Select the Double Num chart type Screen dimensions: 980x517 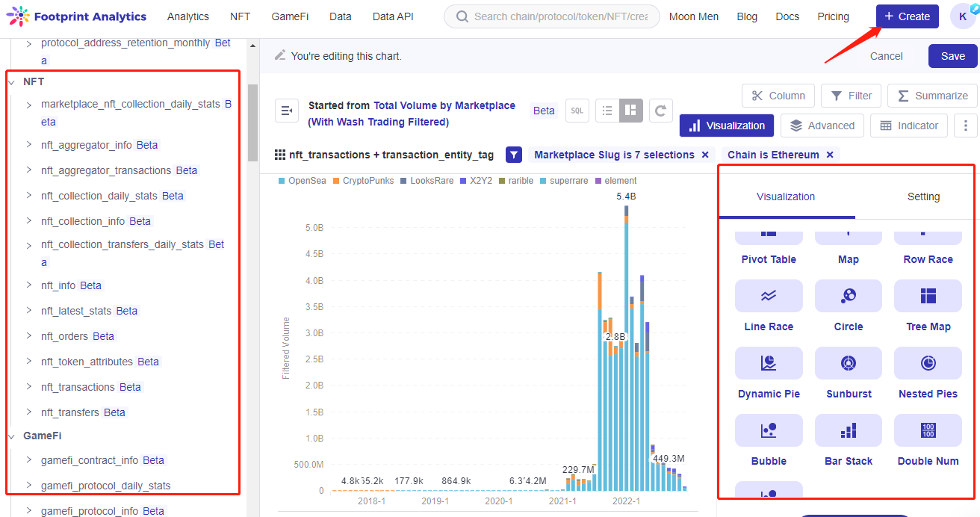pyautogui.click(x=928, y=430)
